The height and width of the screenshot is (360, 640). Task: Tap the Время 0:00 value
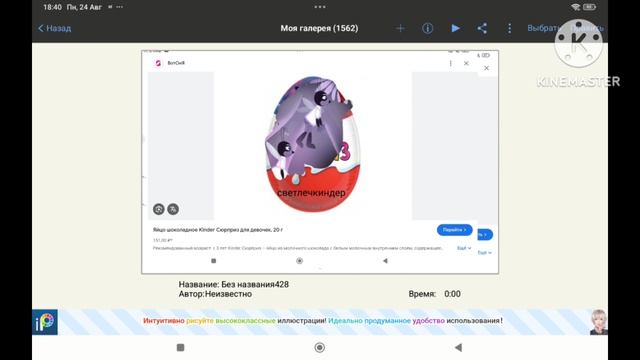tap(452, 294)
